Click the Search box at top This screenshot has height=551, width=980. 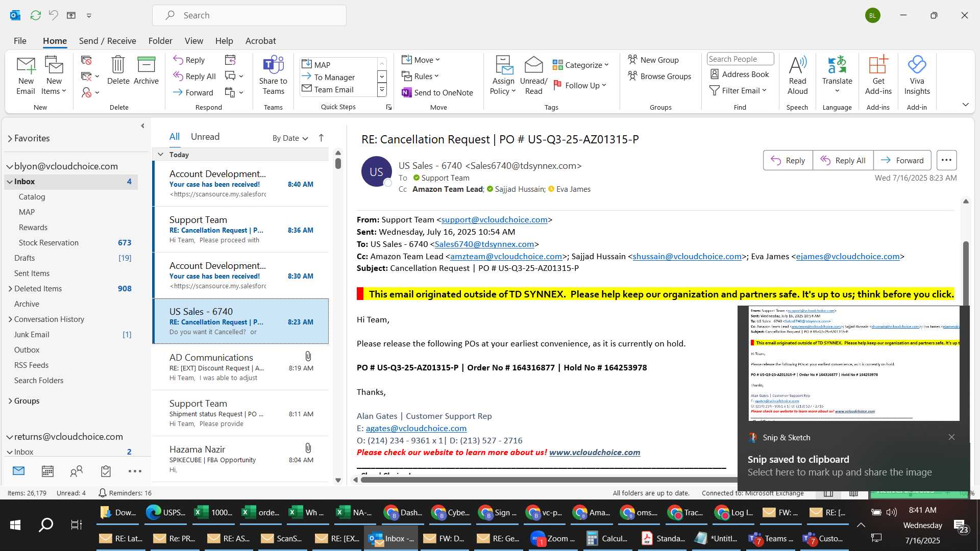249,15
